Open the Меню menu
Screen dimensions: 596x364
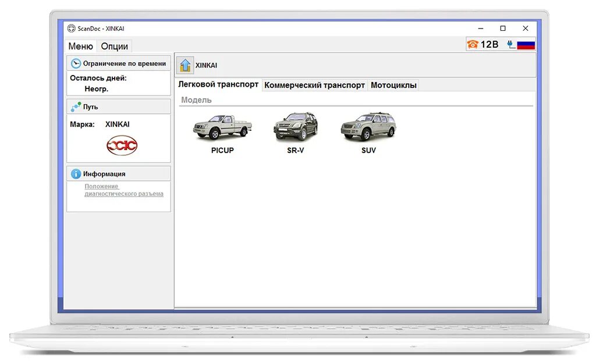80,47
